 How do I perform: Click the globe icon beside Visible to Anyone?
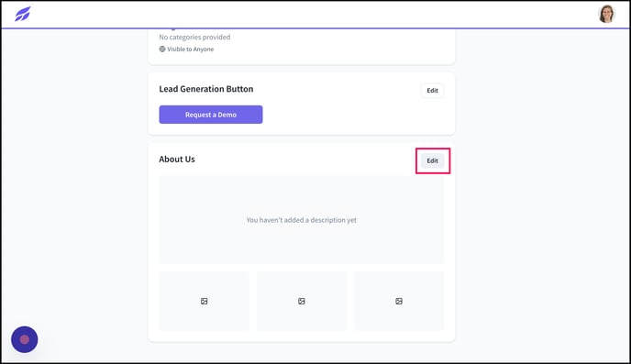[x=162, y=50]
